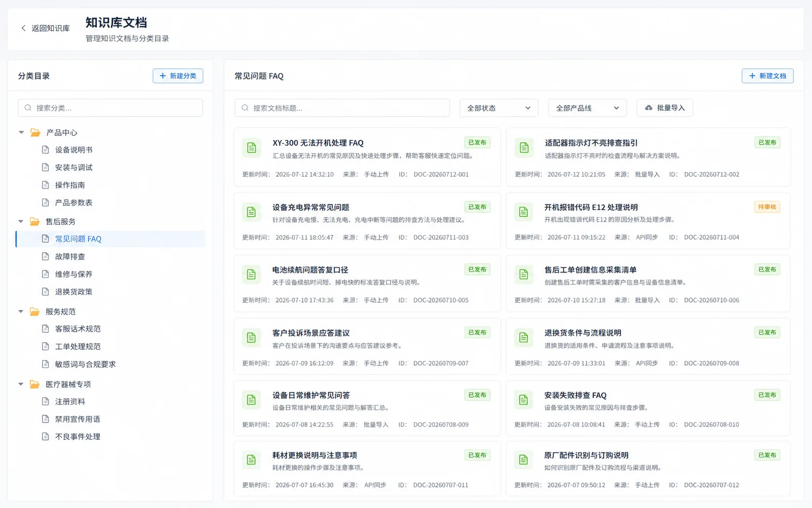Image resolution: width=812 pixels, height=508 pixels.
Task: Select 安装与调试 category
Action: pos(74,167)
